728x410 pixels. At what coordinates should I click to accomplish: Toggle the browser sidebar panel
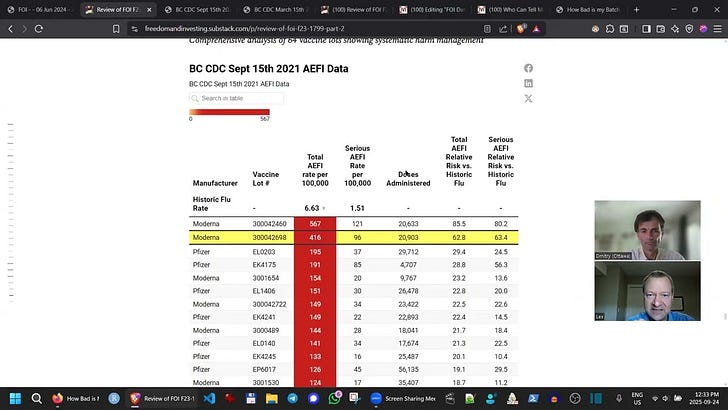pyautogui.click(x=646, y=29)
